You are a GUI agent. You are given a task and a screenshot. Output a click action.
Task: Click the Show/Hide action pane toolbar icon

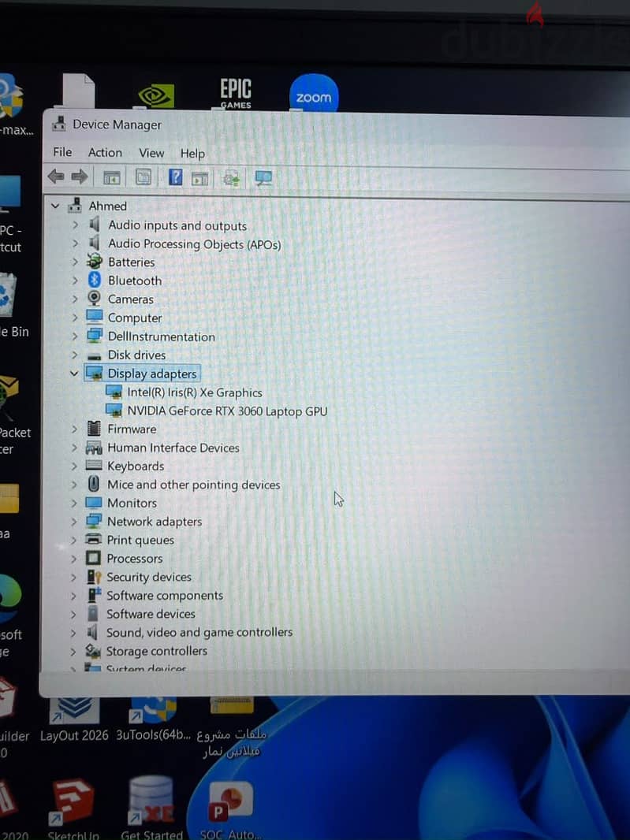(199, 178)
